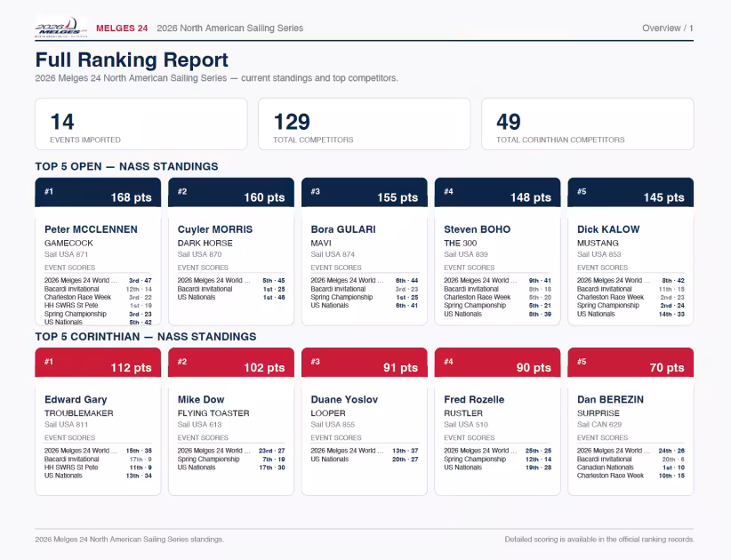The height and width of the screenshot is (560, 731).
Task: Select the boat name "LOOPER"
Action: 328,412
